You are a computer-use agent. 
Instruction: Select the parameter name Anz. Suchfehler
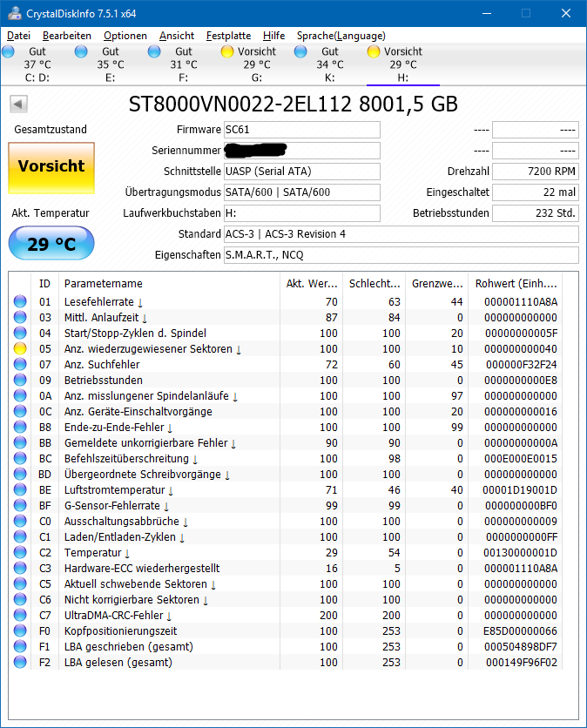[x=102, y=365]
